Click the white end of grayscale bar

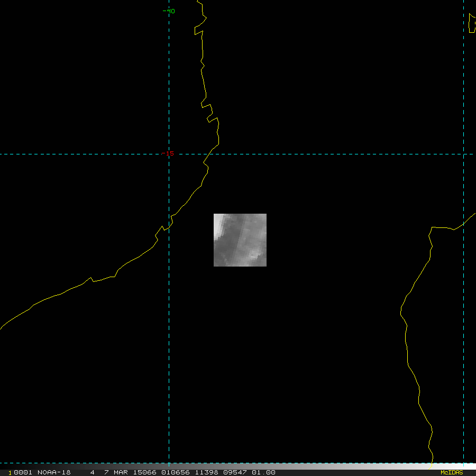(468, 466)
